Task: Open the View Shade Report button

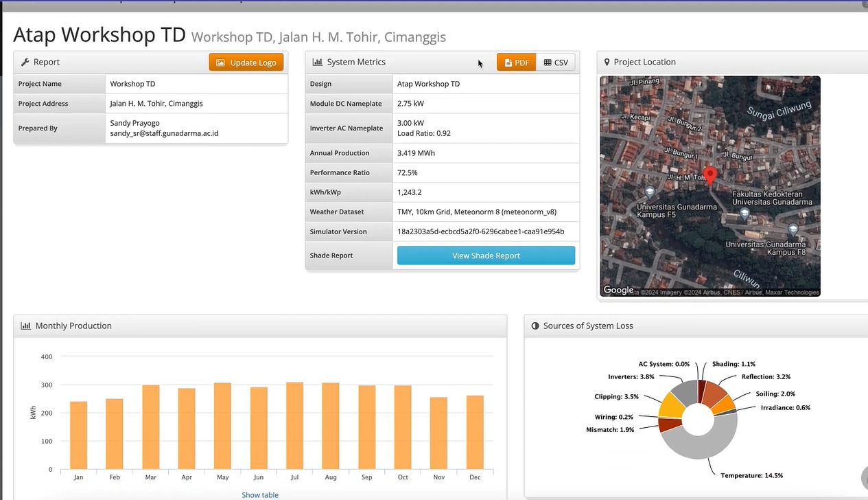Action: pyautogui.click(x=486, y=255)
